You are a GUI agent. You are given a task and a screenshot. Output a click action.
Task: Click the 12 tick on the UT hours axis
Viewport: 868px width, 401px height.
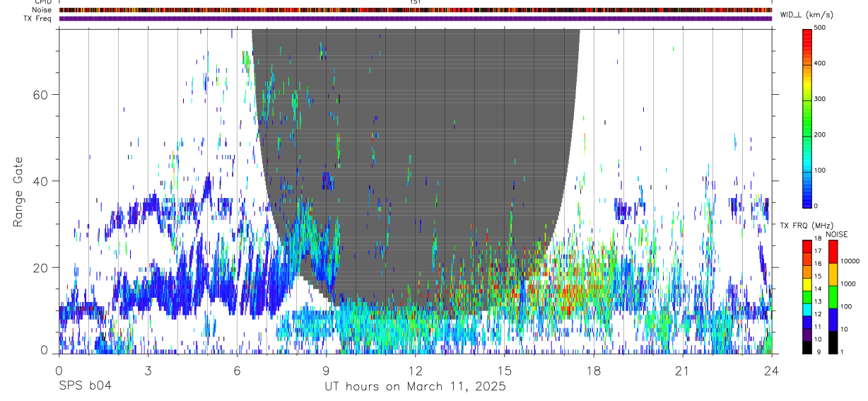[x=416, y=370]
